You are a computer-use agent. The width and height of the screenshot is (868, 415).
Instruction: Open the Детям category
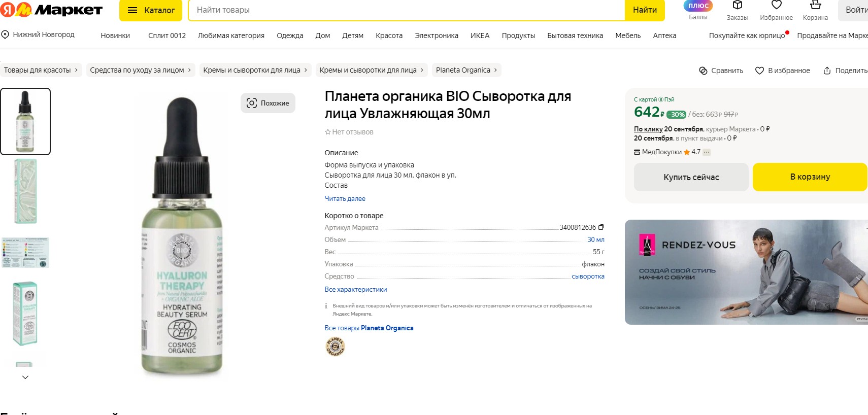pos(353,36)
